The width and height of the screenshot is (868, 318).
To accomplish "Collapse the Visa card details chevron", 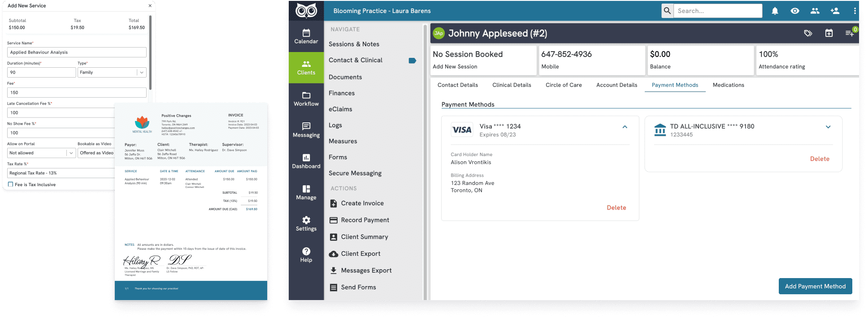I will pos(625,127).
